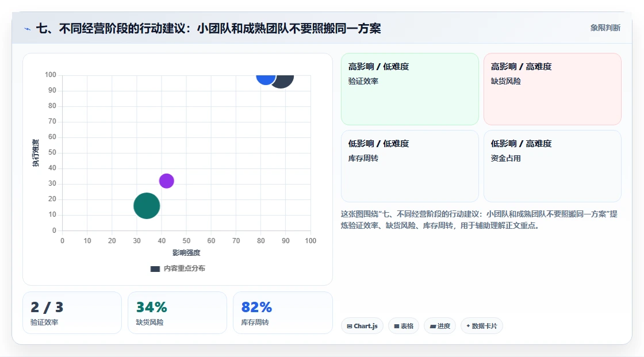The height and width of the screenshot is (357, 644).
Task: Open the 高影响 / 高难度 quadrant card
Action: point(553,89)
